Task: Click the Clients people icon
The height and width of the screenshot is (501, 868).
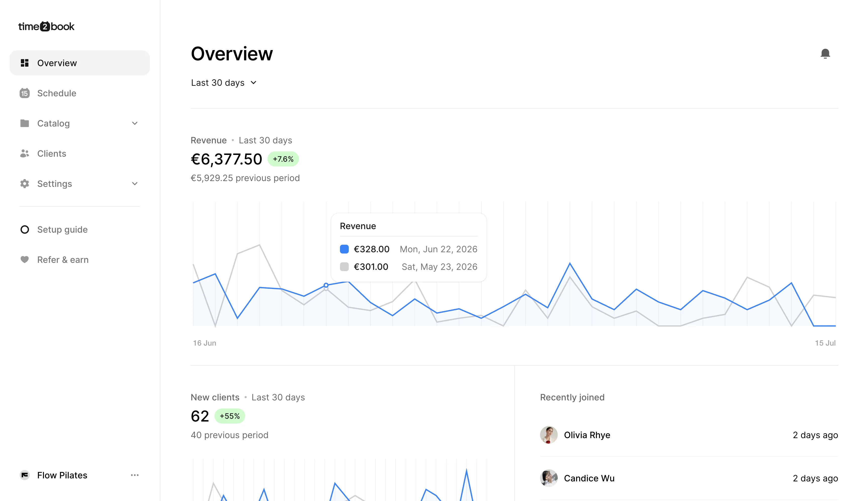Action: [x=24, y=153]
